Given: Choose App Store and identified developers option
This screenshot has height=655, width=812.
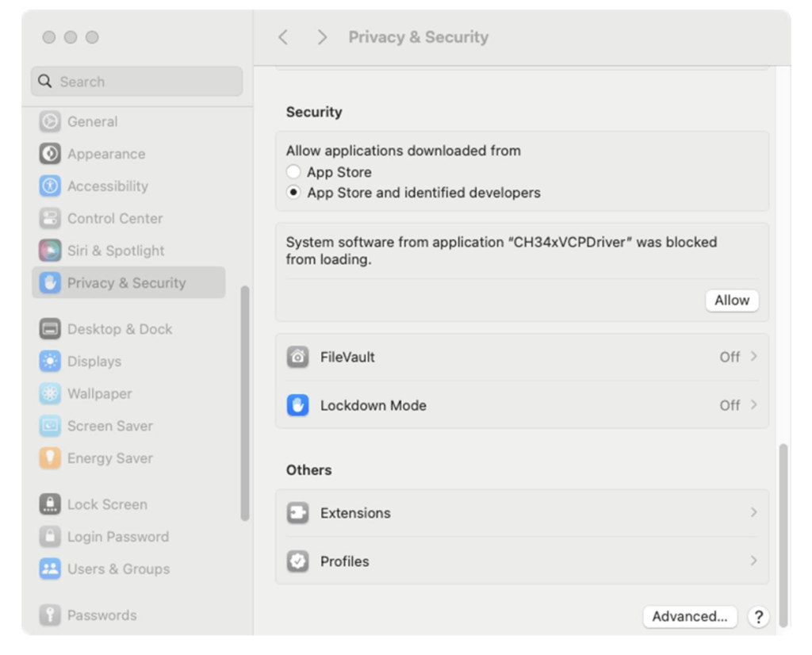Looking at the screenshot, I should point(293,192).
